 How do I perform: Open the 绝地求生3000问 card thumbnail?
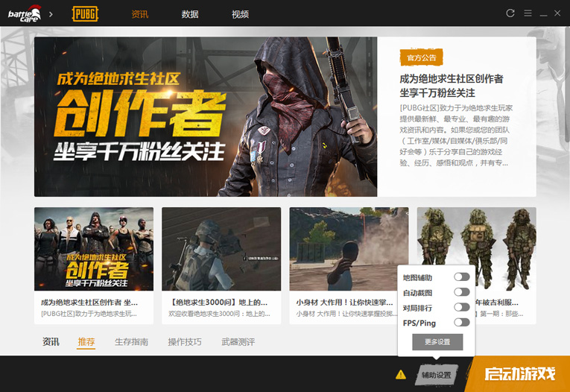coord(221,249)
